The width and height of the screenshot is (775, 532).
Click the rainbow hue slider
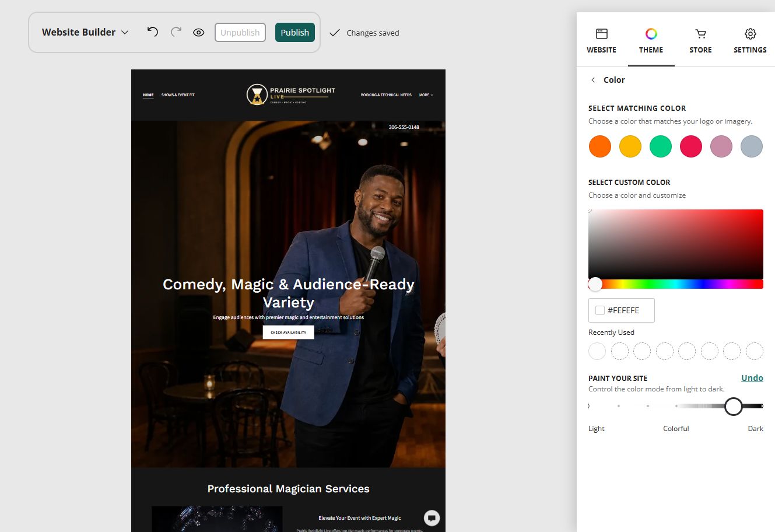(x=676, y=284)
